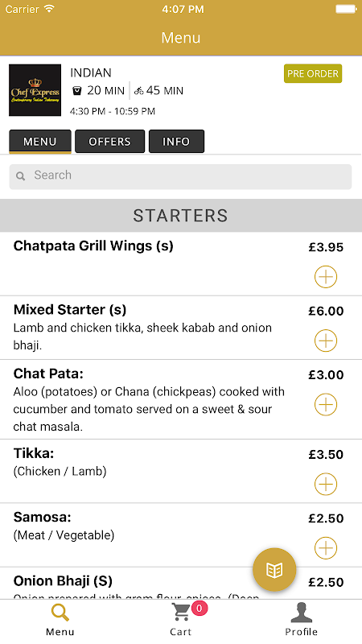Open the floating menu categories book button
This screenshot has width=362, height=644.
tap(274, 570)
